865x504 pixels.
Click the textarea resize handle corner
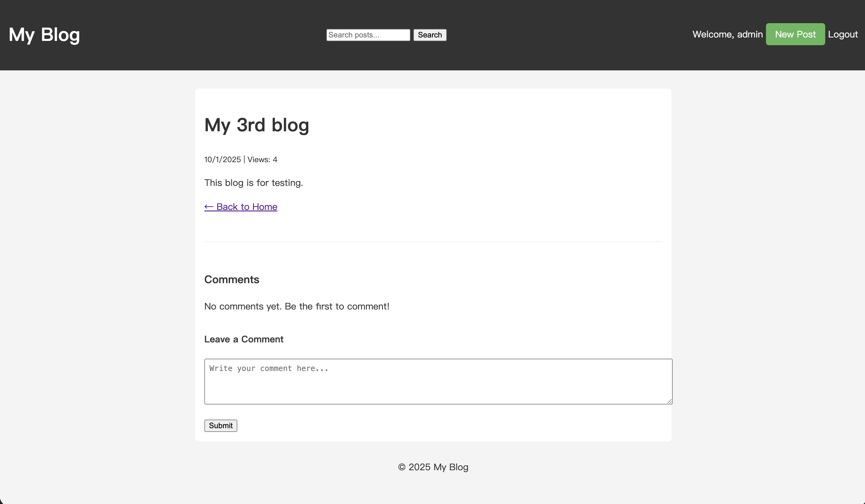pos(669,401)
